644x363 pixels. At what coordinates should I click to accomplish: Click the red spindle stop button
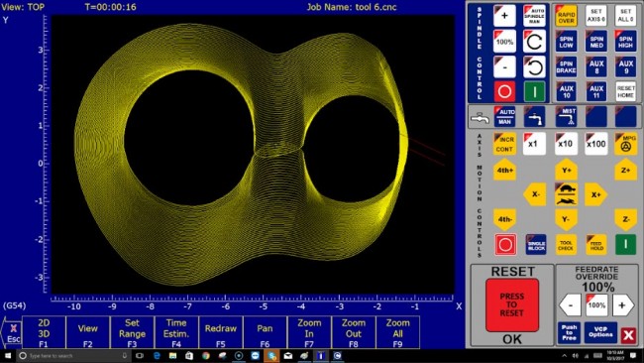pos(504,91)
